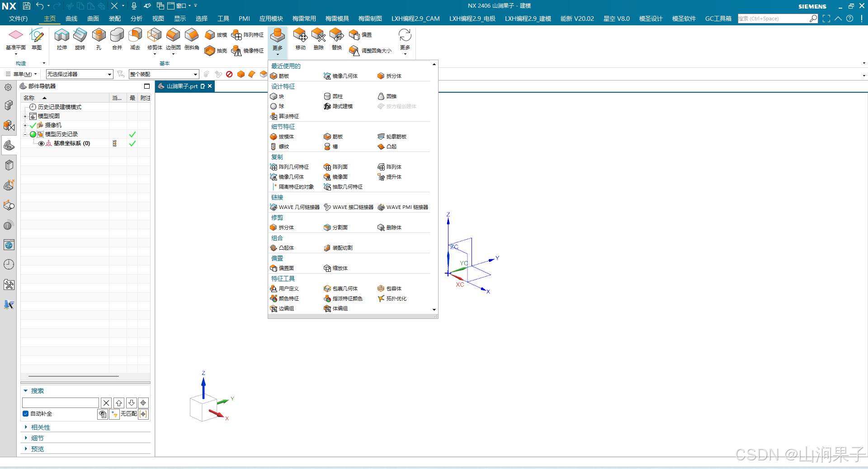Open the 文件(F) menu
868x469 pixels.
pyautogui.click(x=18, y=19)
